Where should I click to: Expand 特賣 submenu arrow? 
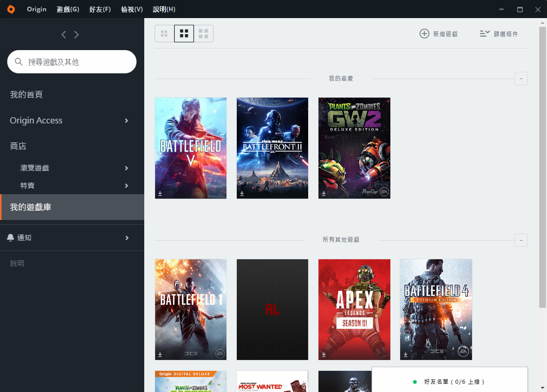127,186
